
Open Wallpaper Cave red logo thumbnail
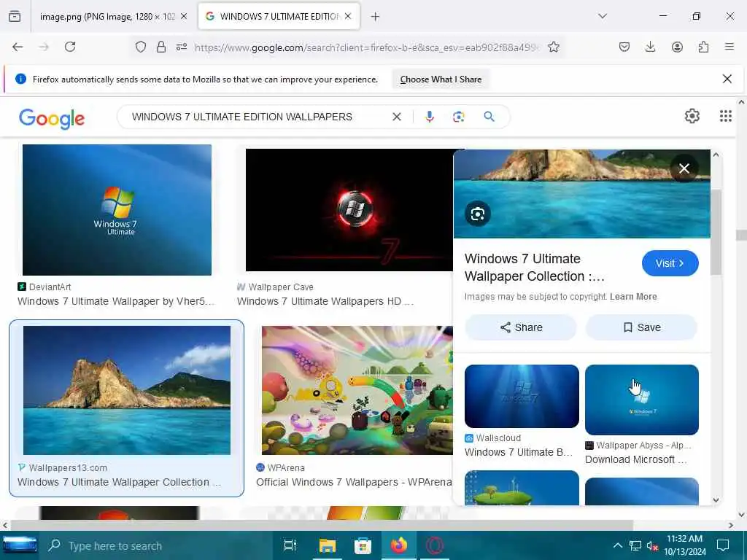tap(349, 210)
